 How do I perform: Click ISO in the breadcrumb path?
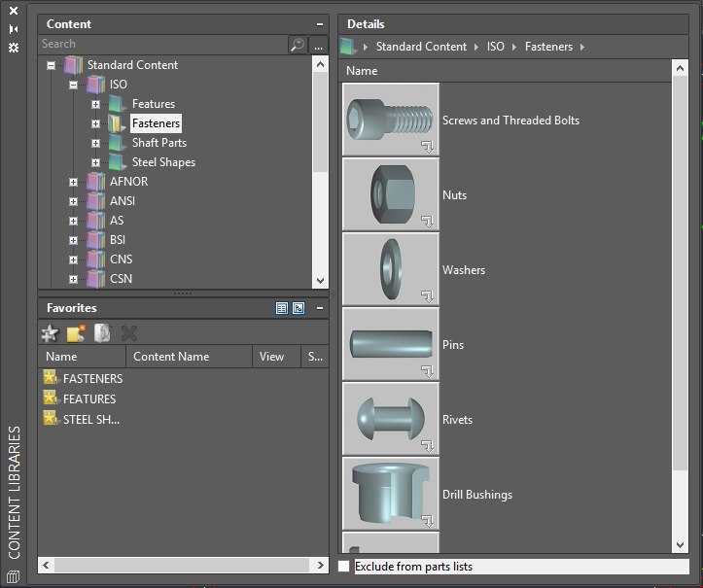click(496, 47)
